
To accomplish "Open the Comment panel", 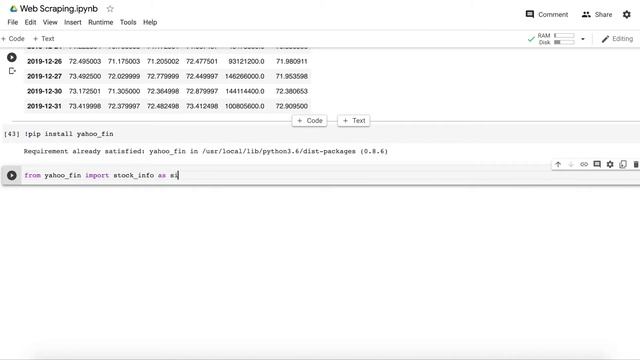I will 547,14.
